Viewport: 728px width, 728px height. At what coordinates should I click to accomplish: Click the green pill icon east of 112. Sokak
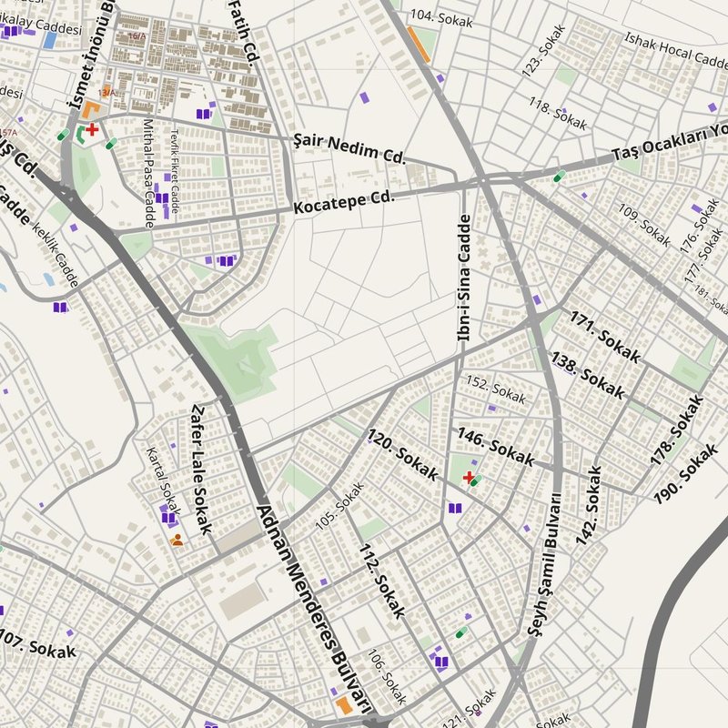point(461,632)
